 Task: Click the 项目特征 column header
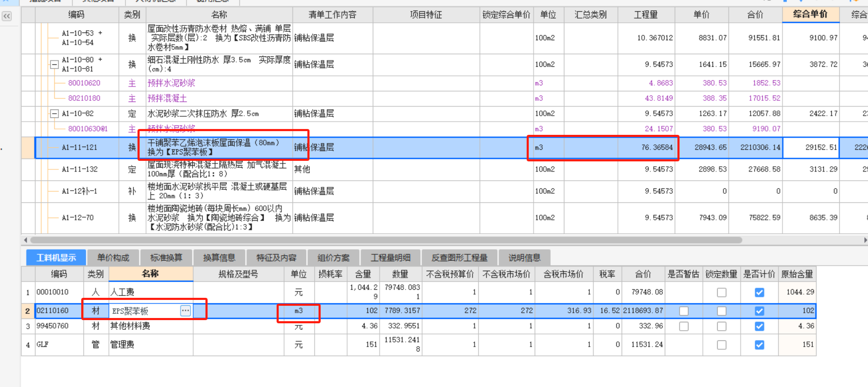(426, 15)
